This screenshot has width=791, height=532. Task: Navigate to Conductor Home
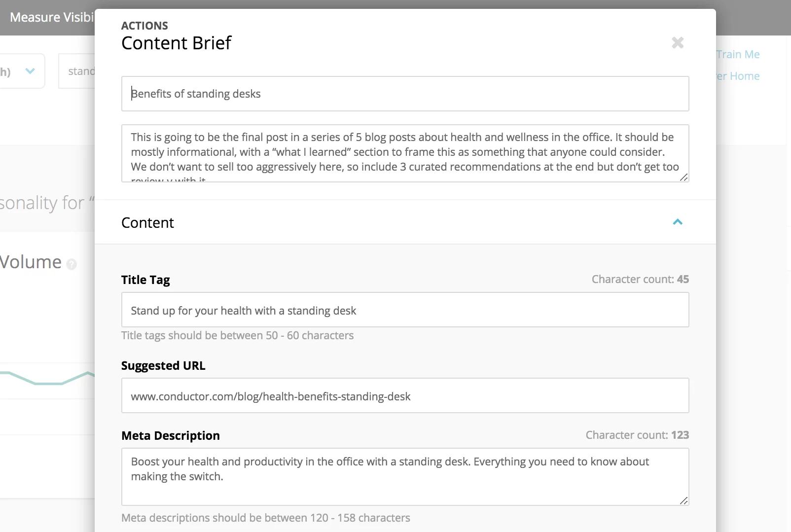coord(737,76)
